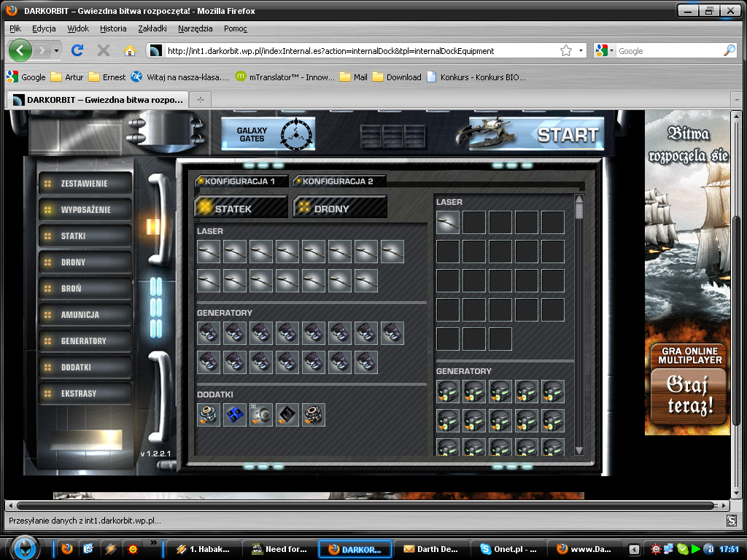Open Wyposażenie in the left sidebar
Screen dimensions: 747x560
click(x=85, y=209)
